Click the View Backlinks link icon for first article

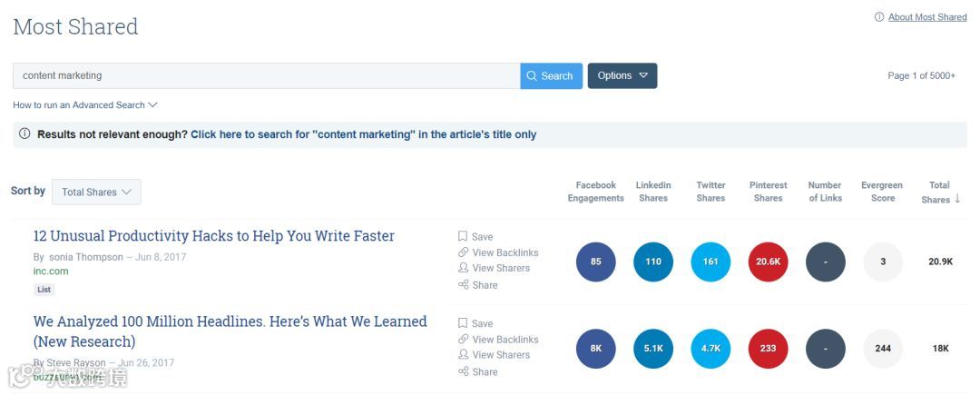point(463,252)
